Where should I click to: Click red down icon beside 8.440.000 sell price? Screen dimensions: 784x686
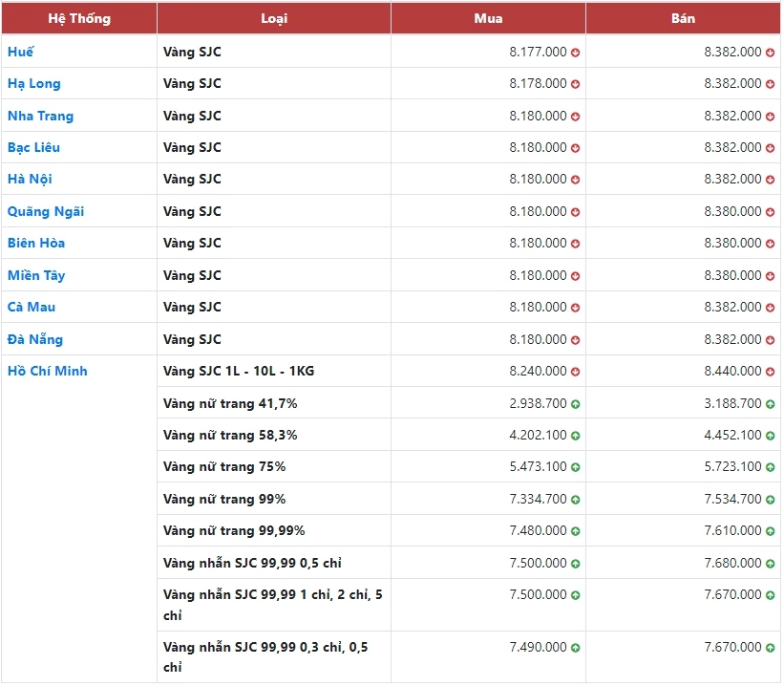click(770, 372)
